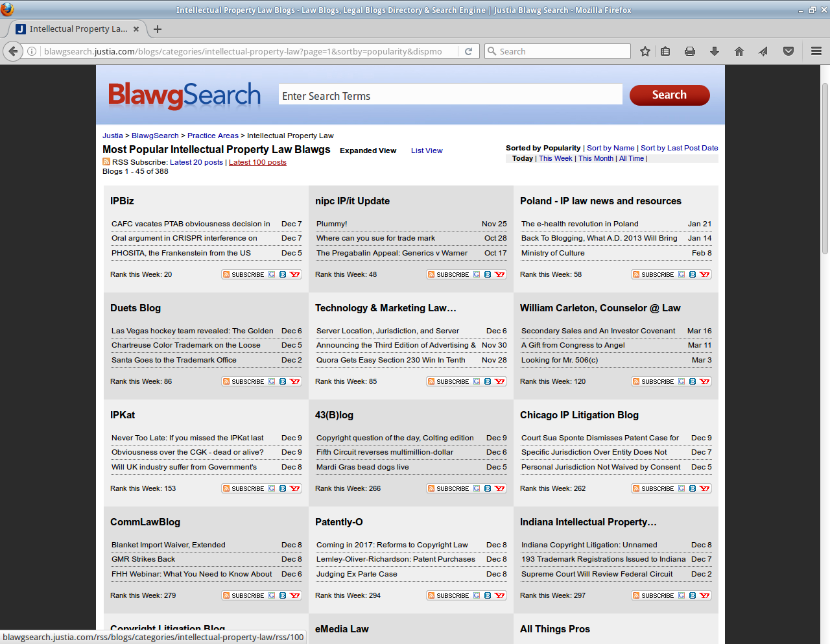This screenshot has height=644, width=830.
Task: Go to Practice Areas breadcrumb link
Action: [213, 136]
